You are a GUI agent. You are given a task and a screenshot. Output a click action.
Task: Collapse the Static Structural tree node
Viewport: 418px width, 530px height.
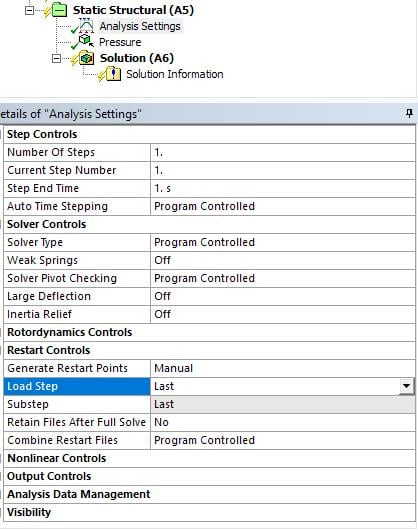click(x=30, y=10)
